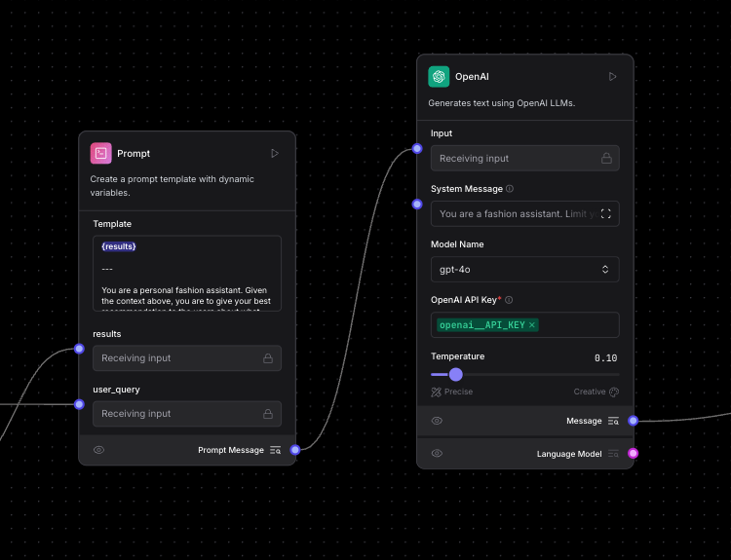Viewport: 731px width, 560px height.
Task: Click the results Receiving input field
Action: 187,358
